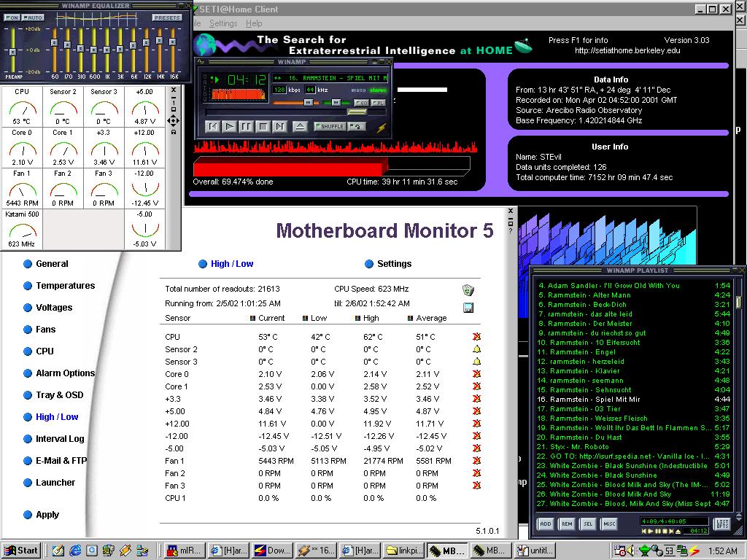Viewport: 747px width, 560px height.
Task: Click the save readouts floppy disk icon
Action: pos(468,308)
